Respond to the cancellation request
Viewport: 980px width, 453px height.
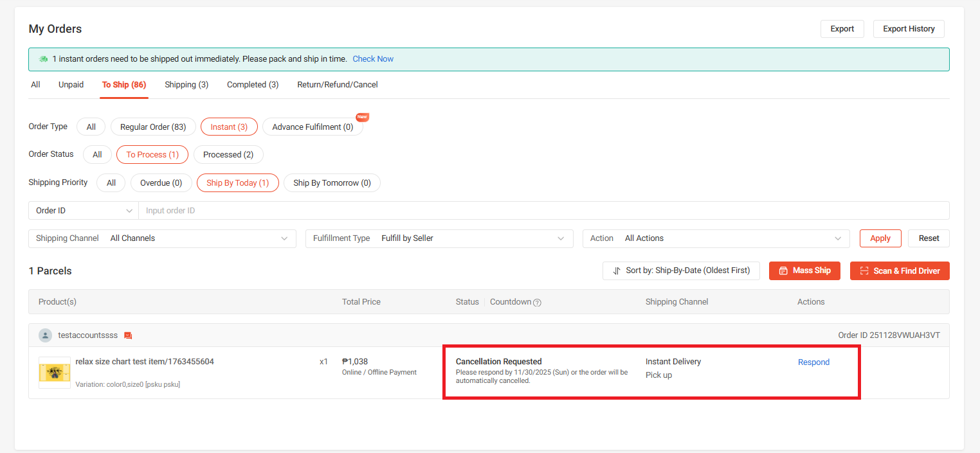[813, 362]
